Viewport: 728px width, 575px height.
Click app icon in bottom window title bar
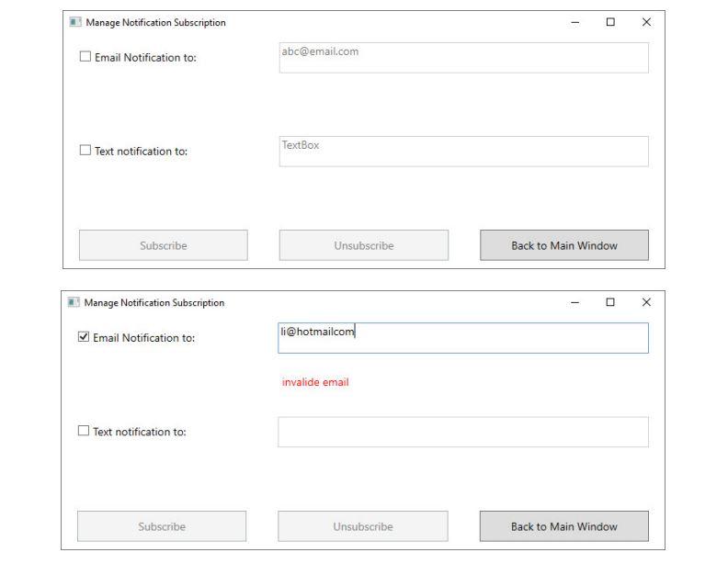(x=74, y=302)
